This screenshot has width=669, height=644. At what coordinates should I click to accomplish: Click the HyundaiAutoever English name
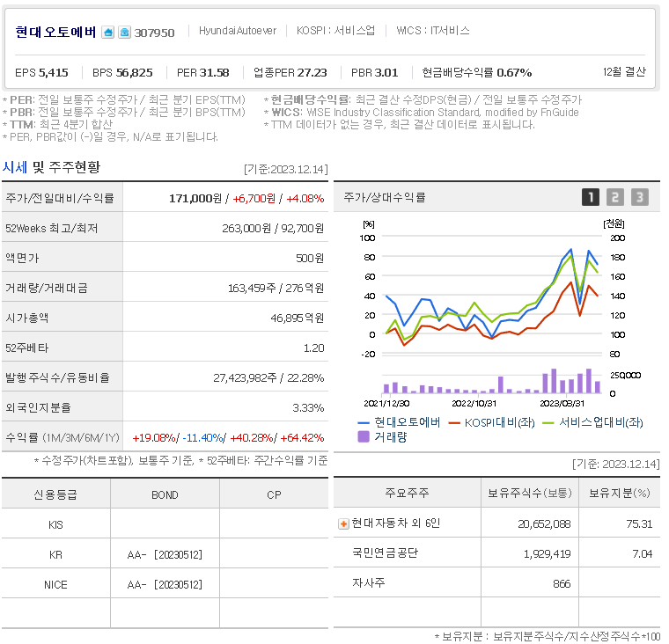point(238,31)
